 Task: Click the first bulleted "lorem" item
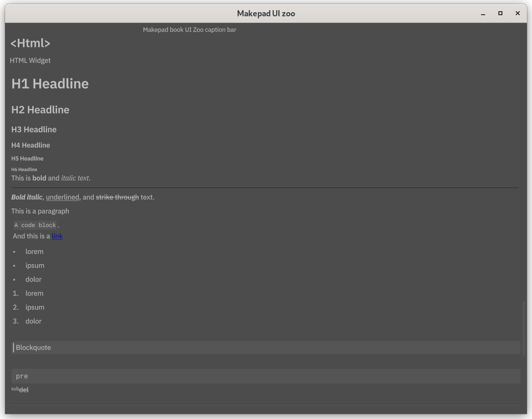click(35, 252)
